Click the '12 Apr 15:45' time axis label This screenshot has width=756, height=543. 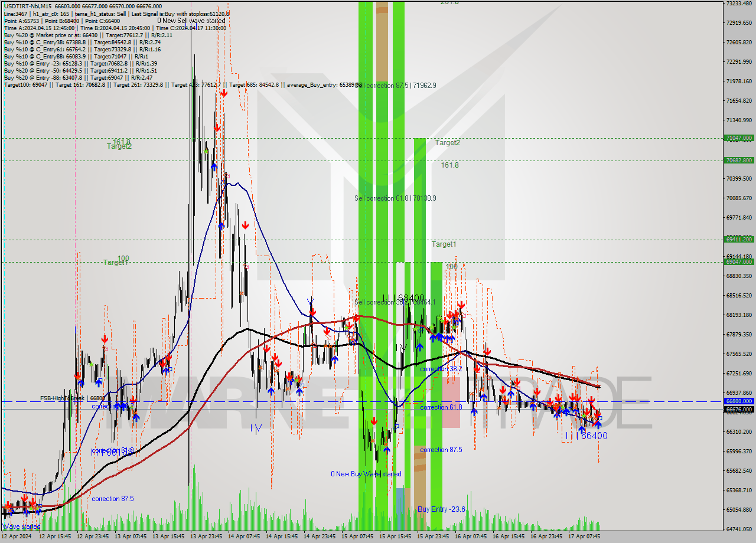pyautogui.click(x=55, y=537)
